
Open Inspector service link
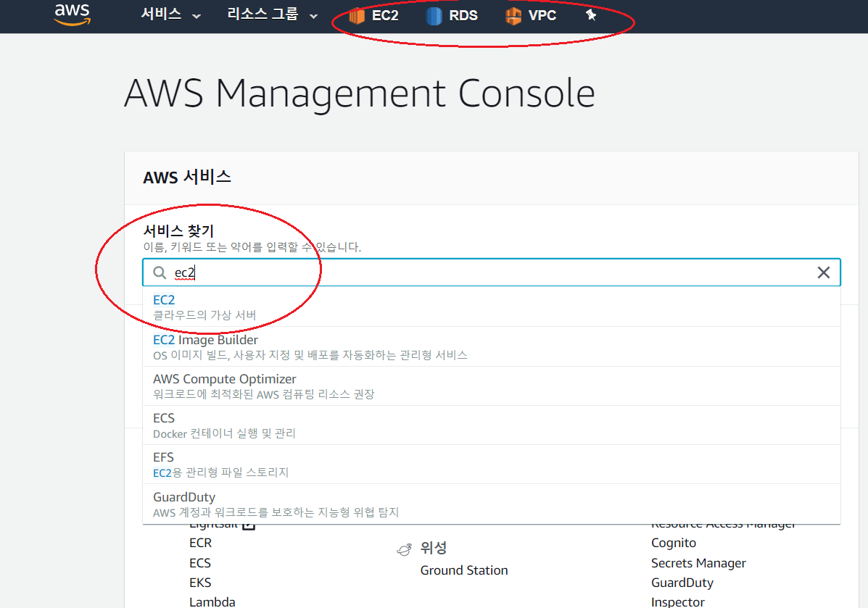point(677,602)
